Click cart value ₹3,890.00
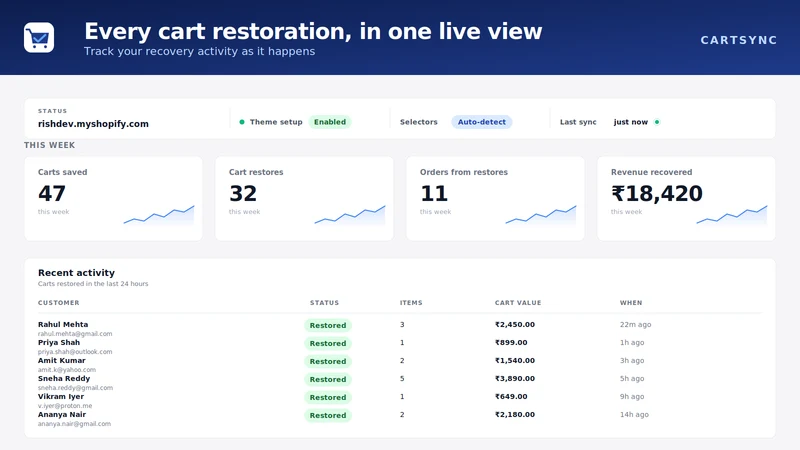The image size is (800, 450). pos(515,379)
